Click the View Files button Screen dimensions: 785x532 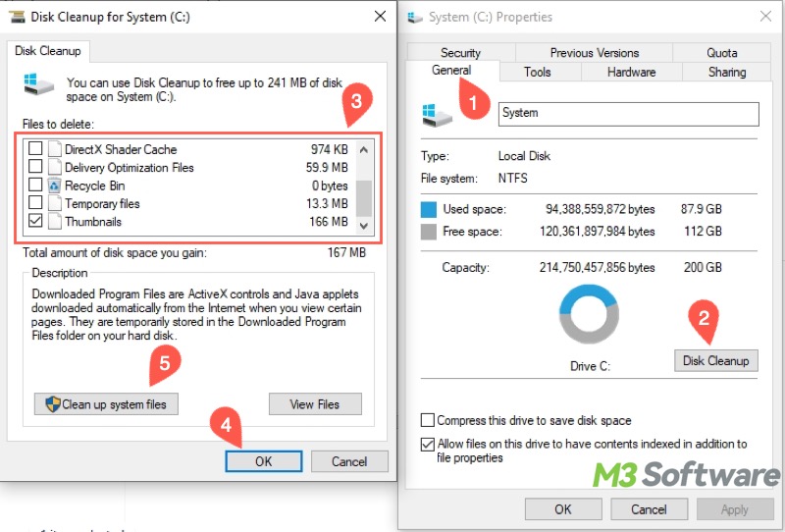(x=315, y=404)
